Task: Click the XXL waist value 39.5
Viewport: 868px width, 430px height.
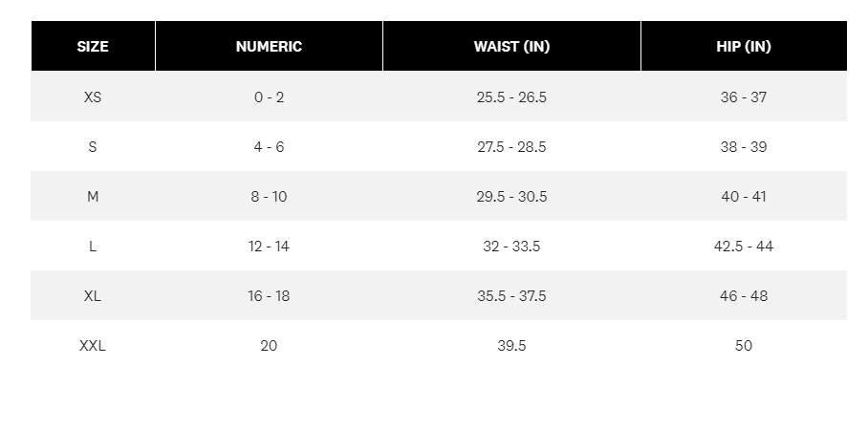Action: click(x=511, y=346)
